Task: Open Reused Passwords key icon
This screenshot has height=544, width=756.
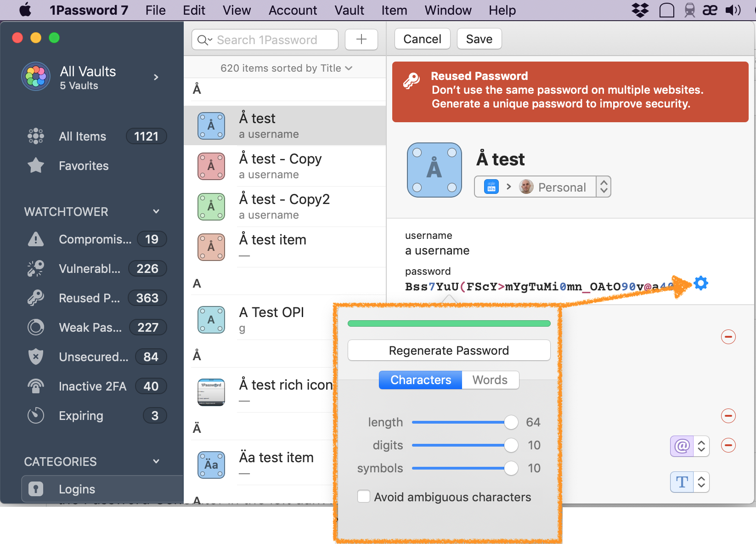Action: [x=36, y=298]
